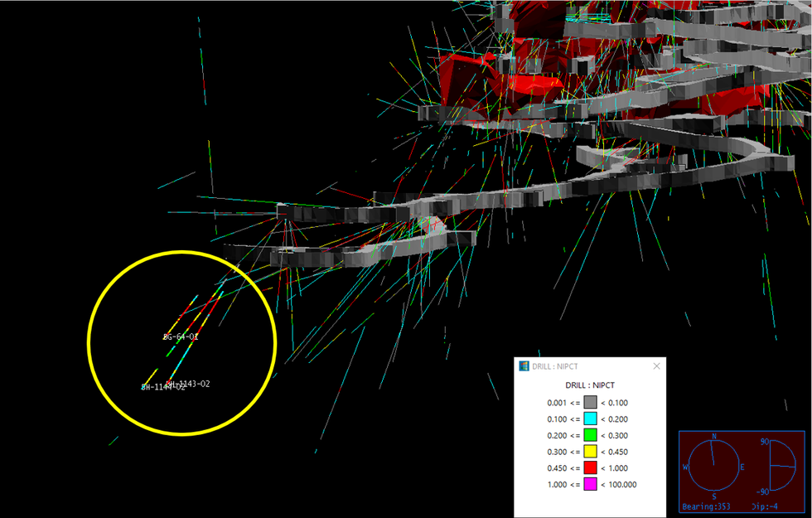
Task: Click the Dip:-4 readout
Action: tap(779, 506)
